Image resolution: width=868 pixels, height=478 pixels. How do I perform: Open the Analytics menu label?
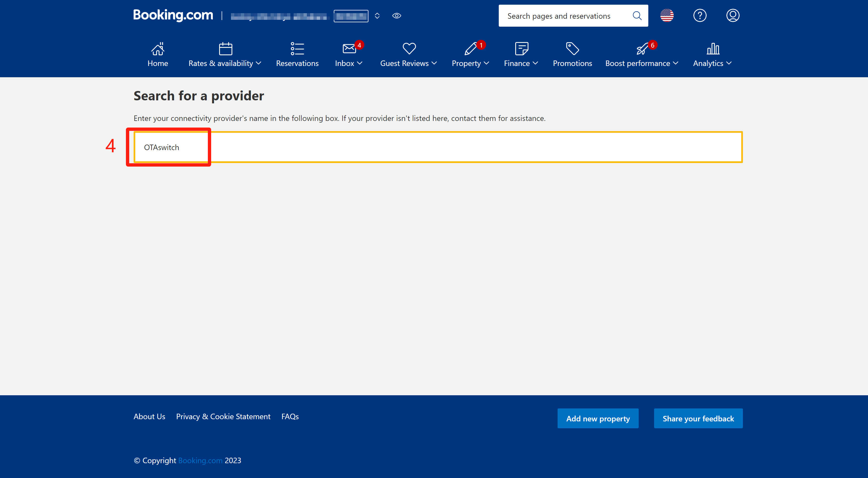click(708, 63)
